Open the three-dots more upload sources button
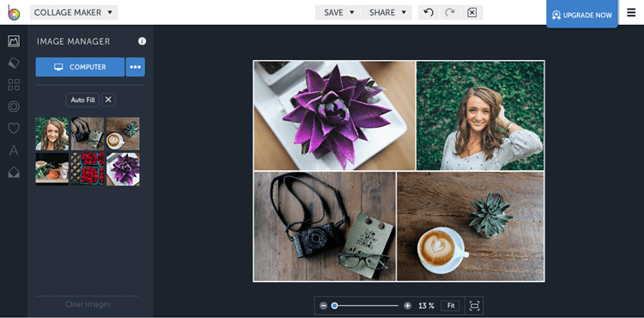The image size is (644, 318). (x=136, y=67)
